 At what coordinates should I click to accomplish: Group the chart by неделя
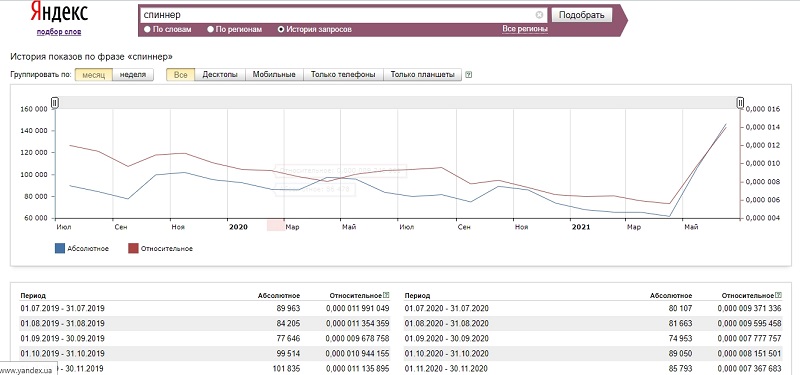(x=133, y=74)
